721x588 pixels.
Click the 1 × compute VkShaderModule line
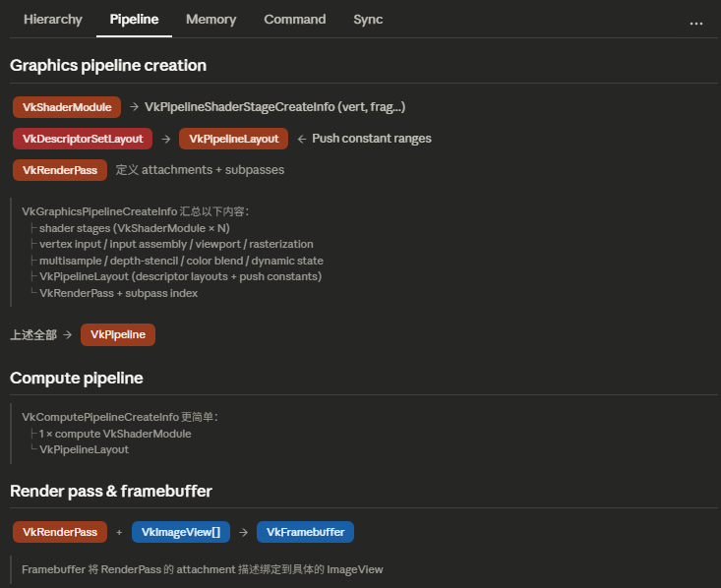click(x=115, y=434)
